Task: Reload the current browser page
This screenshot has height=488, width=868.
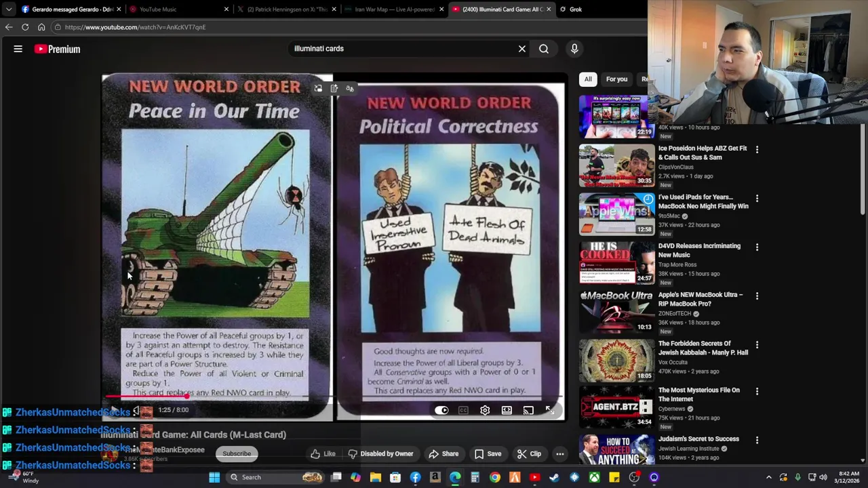Action: pos(25,27)
